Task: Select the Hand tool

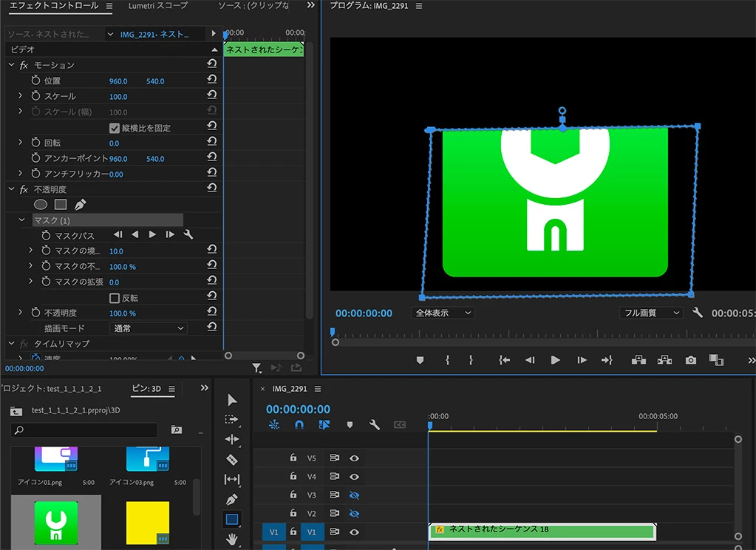Action: [x=232, y=539]
